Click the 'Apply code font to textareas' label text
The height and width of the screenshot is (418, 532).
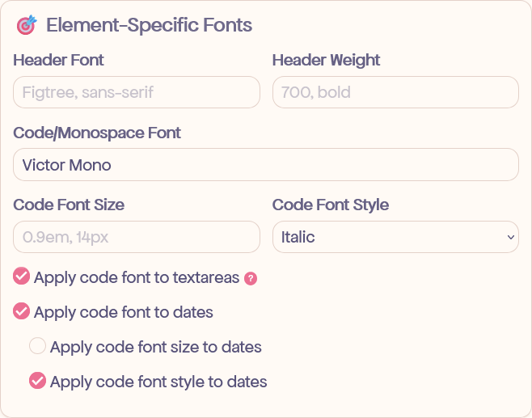(137, 277)
